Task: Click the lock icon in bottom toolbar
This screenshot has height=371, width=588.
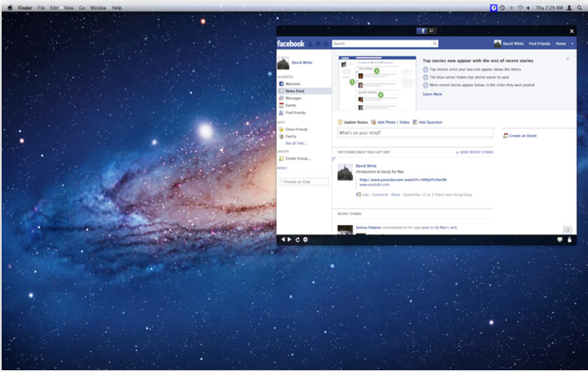Action: point(569,239)
